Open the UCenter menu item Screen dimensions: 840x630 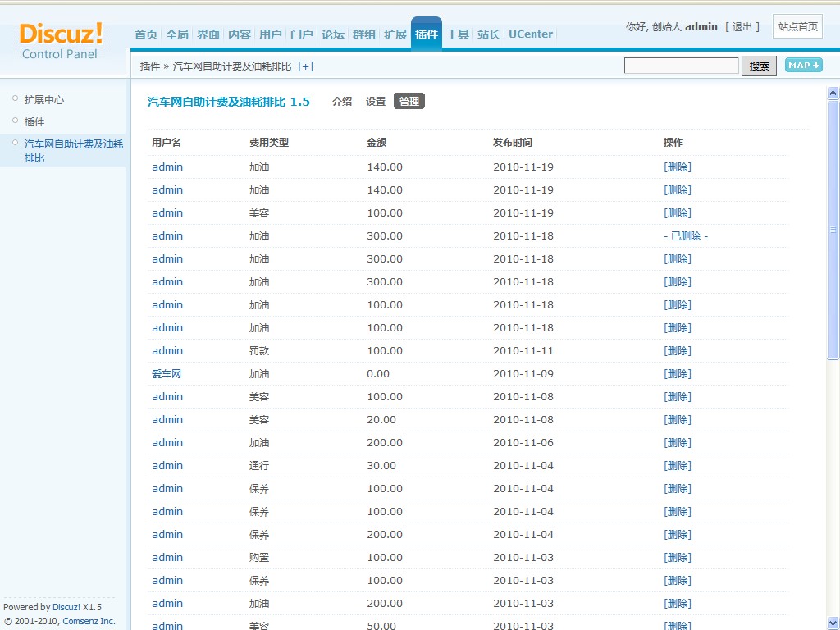click(530, 34)
